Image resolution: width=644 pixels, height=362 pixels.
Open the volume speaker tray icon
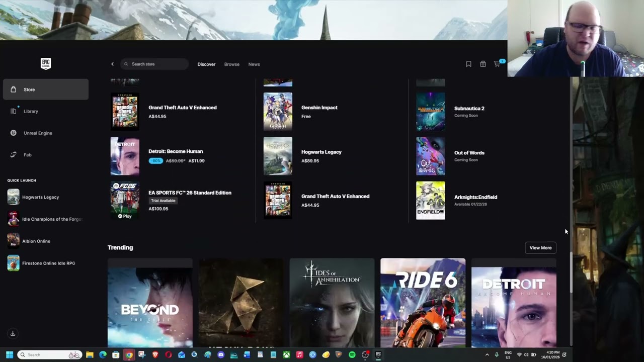pos(526,354)
